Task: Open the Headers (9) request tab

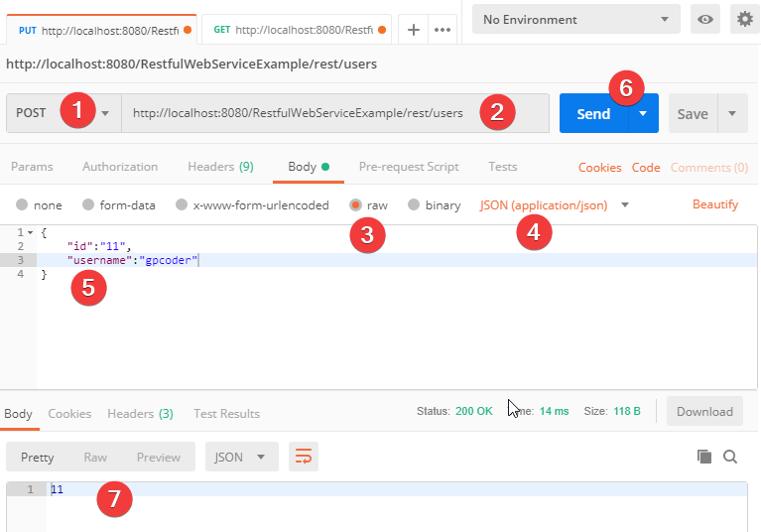Action: pos(220,167)
